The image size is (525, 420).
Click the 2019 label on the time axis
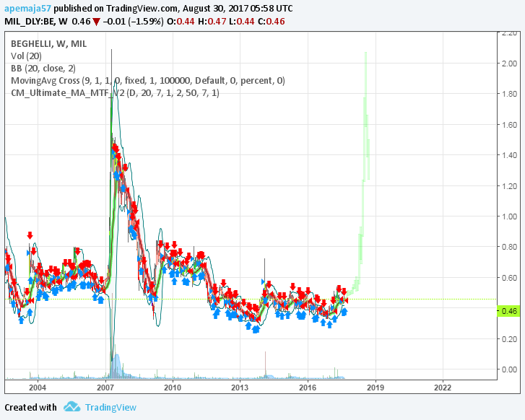376,388
